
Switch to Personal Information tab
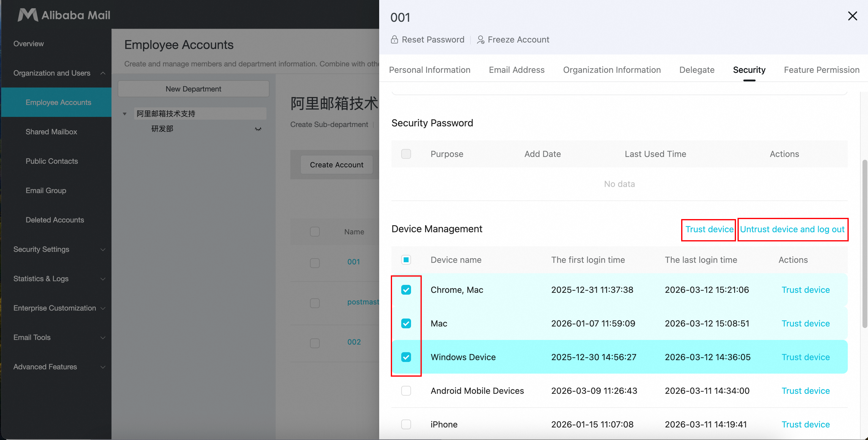(x=430, y=70)
